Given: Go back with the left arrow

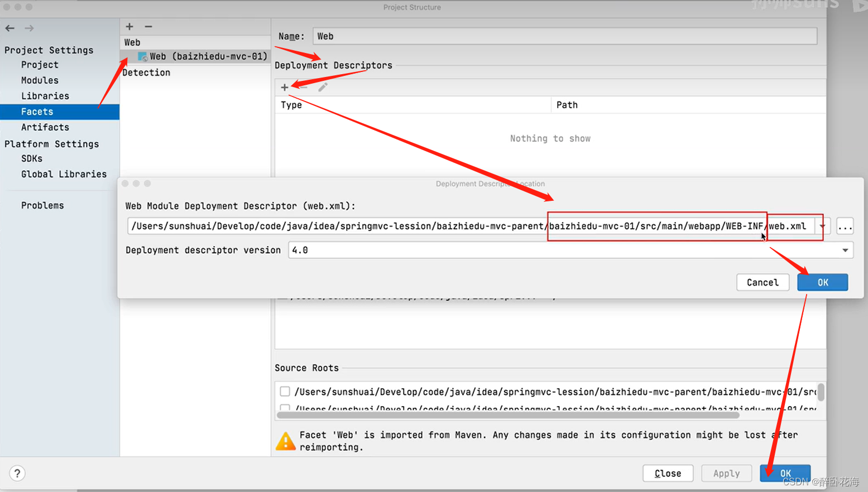Looking at the screenshot, I should 10,28.
